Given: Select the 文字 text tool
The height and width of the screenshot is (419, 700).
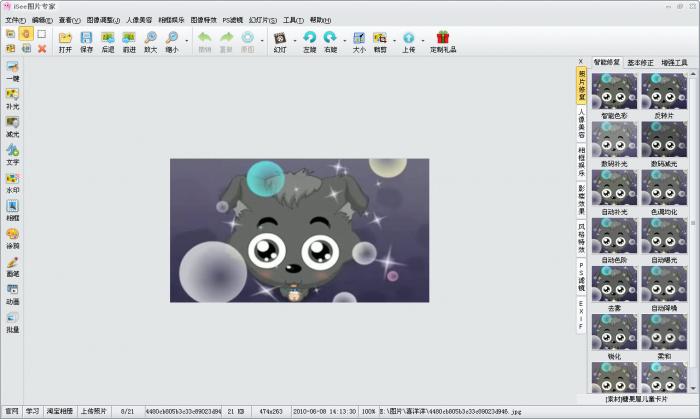Looking at the screenshot, I should point(12,155).
